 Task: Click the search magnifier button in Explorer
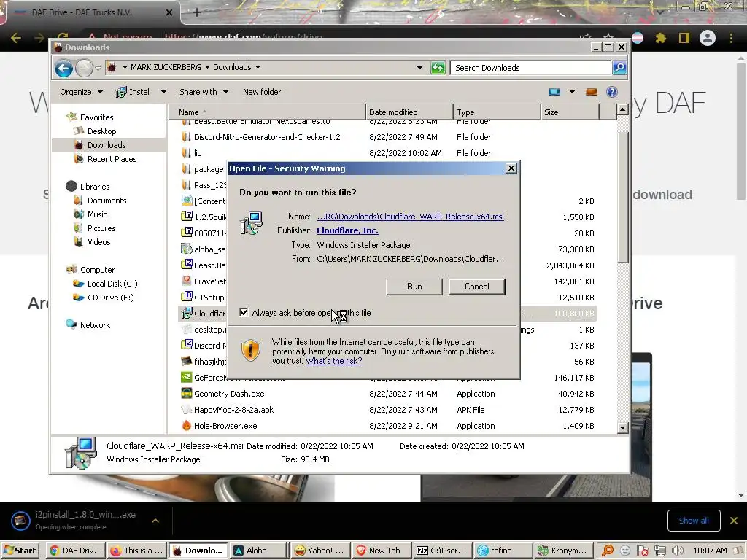pyautogui.click(x=619, y=68)
